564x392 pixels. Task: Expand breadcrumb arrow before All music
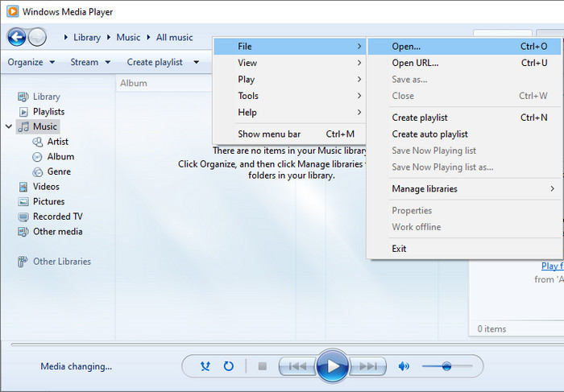[x=148, y=37]
